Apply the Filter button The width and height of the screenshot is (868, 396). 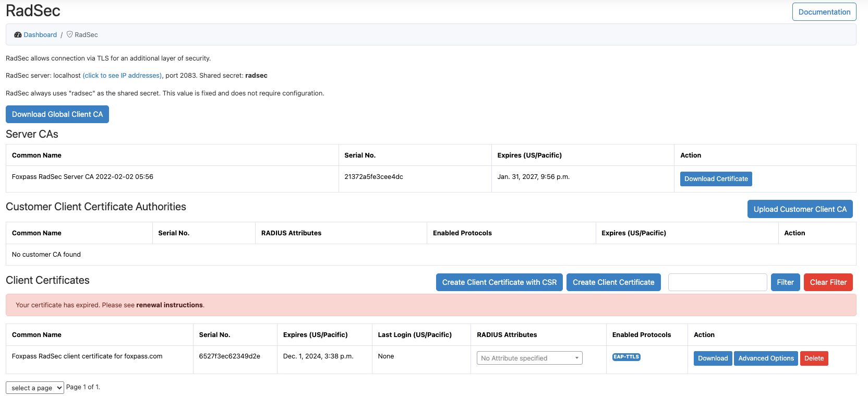point(785,282)
